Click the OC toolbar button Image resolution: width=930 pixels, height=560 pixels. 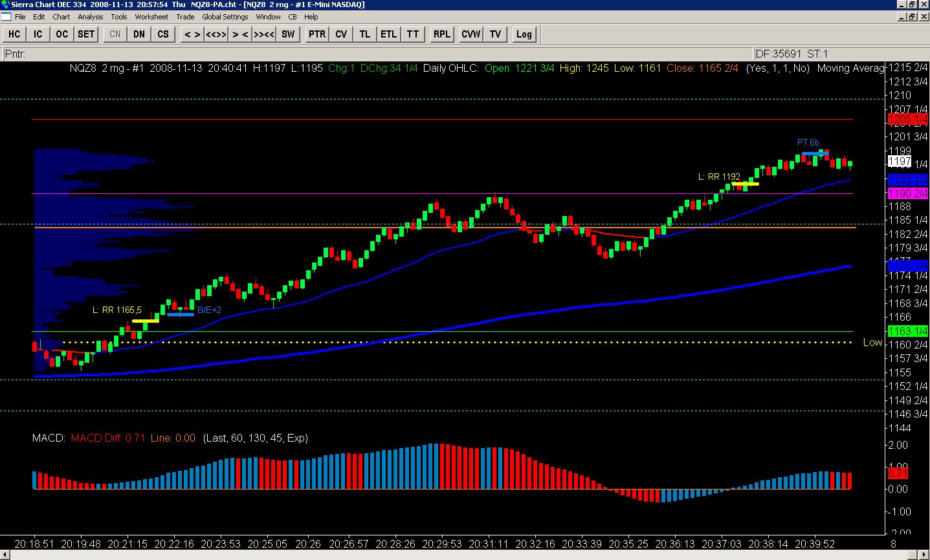tap(62, 34)
